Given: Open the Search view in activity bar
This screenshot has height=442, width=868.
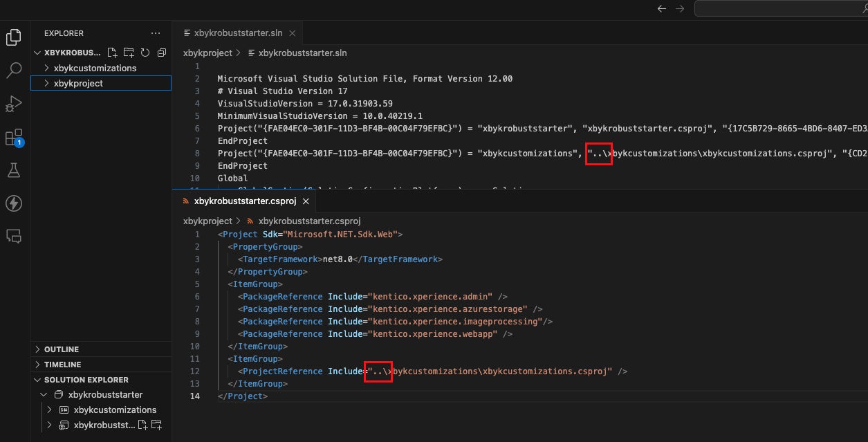Looking at the screenshot, I should (x=14, y=70).
